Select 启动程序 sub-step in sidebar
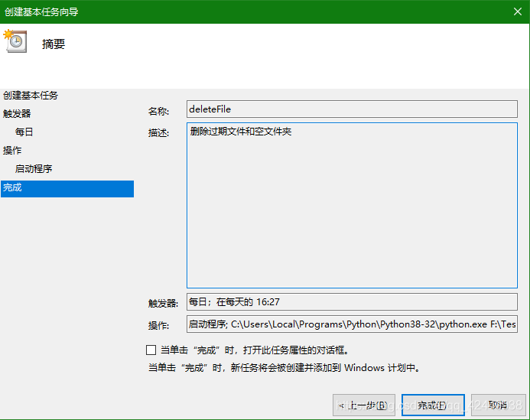The width and height of the screenshot is (530, 420). coord(34,168)
